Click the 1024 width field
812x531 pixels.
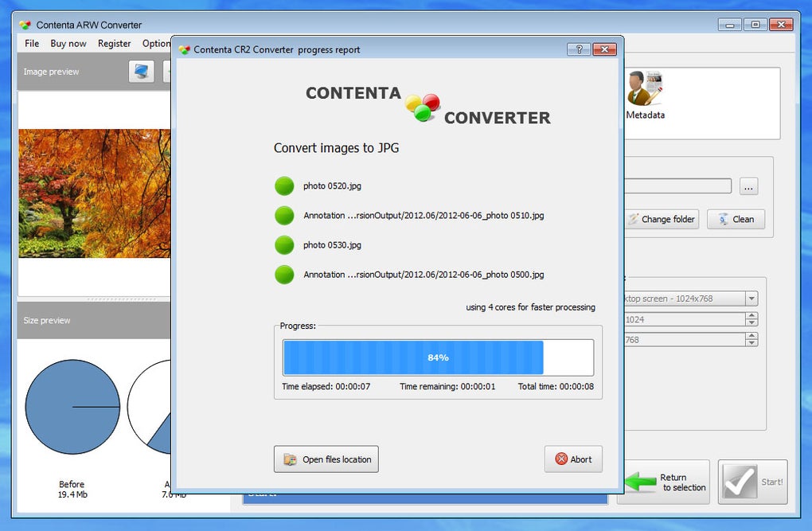(x=685, y=319)
